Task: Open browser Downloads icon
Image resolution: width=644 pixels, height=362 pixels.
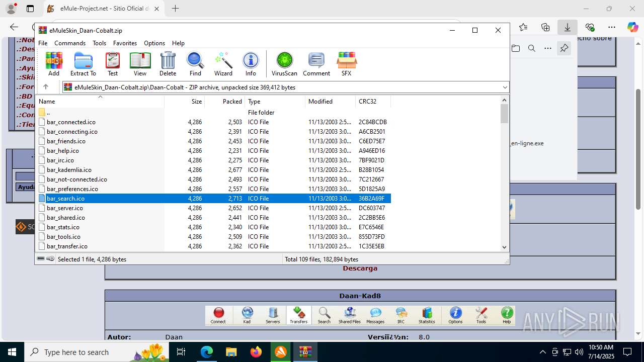Action: point(568,27)
